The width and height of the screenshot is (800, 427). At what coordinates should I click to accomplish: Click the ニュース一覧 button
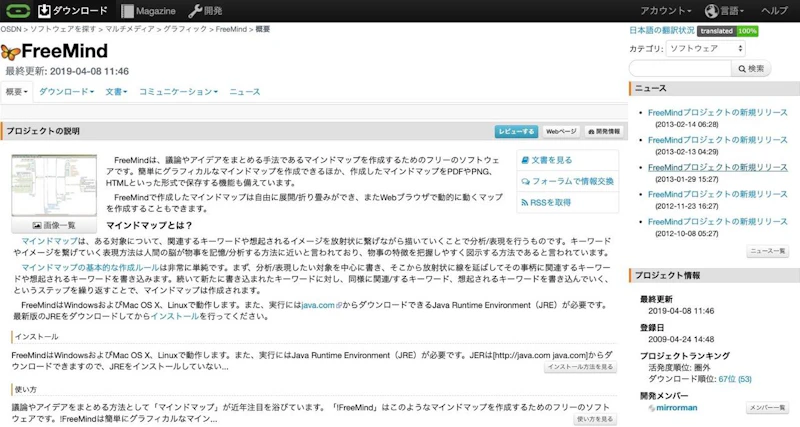click(768, 251)
